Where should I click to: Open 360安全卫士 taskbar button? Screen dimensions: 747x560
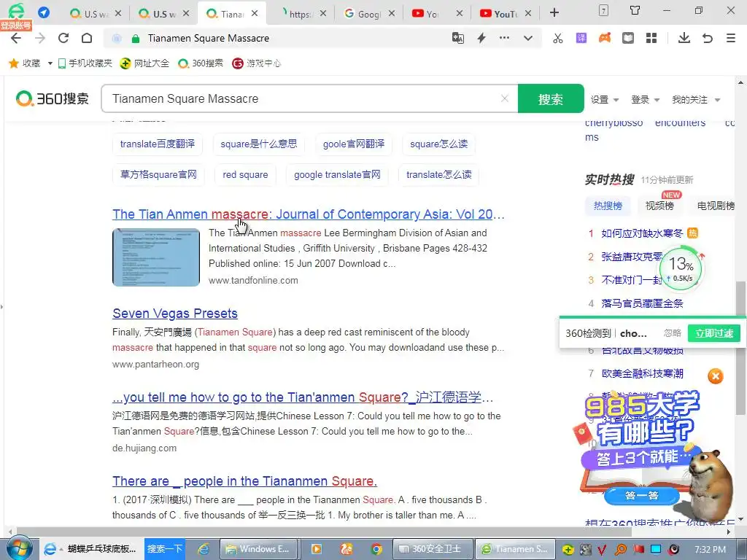(x=433, y=548)
